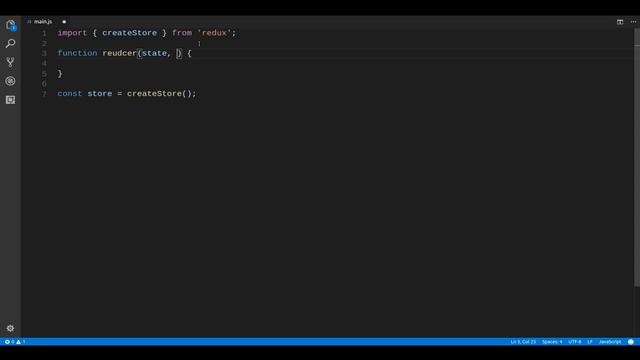640x360 pixels.
Task: Click line number 4 in the gutter
Action: click(44, 64)
